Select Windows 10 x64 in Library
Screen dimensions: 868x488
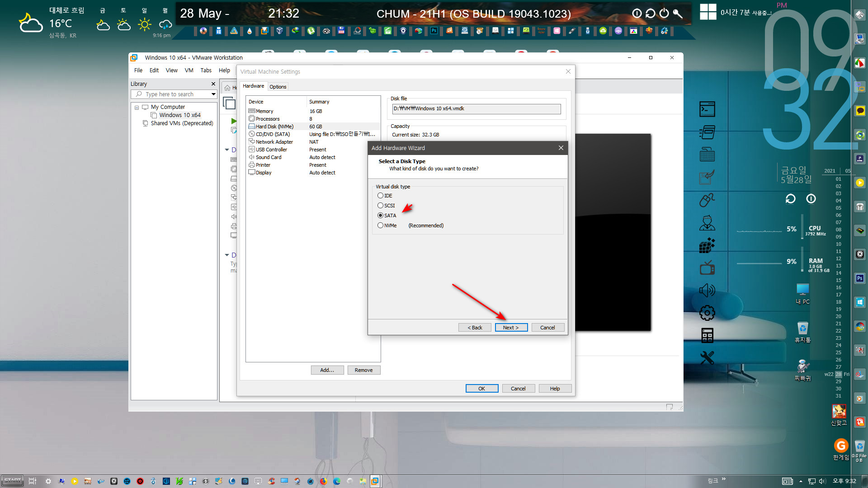point(179,115)
